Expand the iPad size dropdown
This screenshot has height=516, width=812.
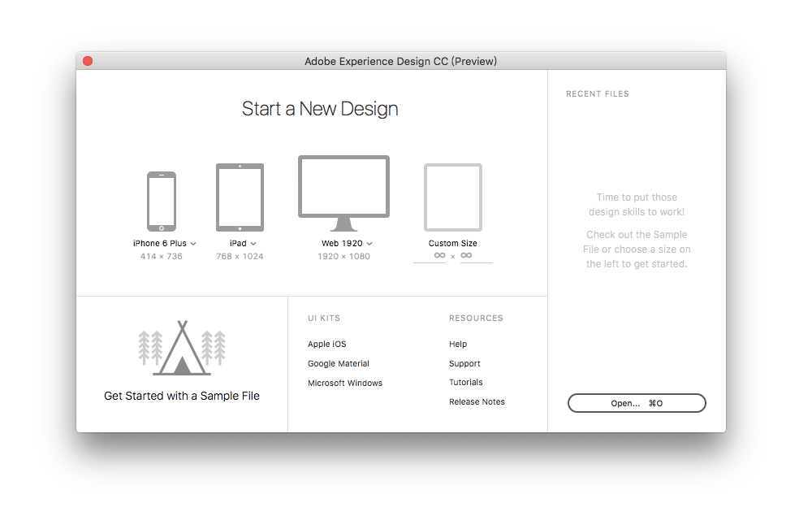pyautogui.click(x=254, y=242)
